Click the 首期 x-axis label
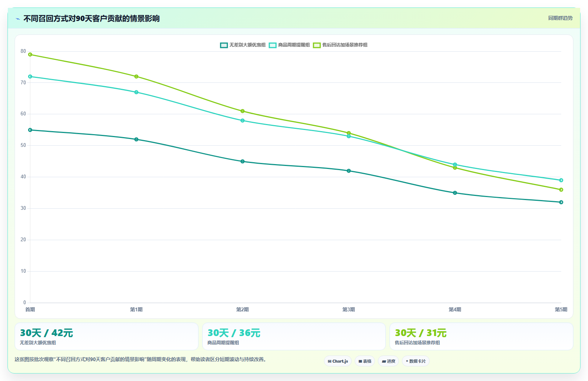Image resolution: width=588 pixels, height=381 pixels. click(30, 309)
